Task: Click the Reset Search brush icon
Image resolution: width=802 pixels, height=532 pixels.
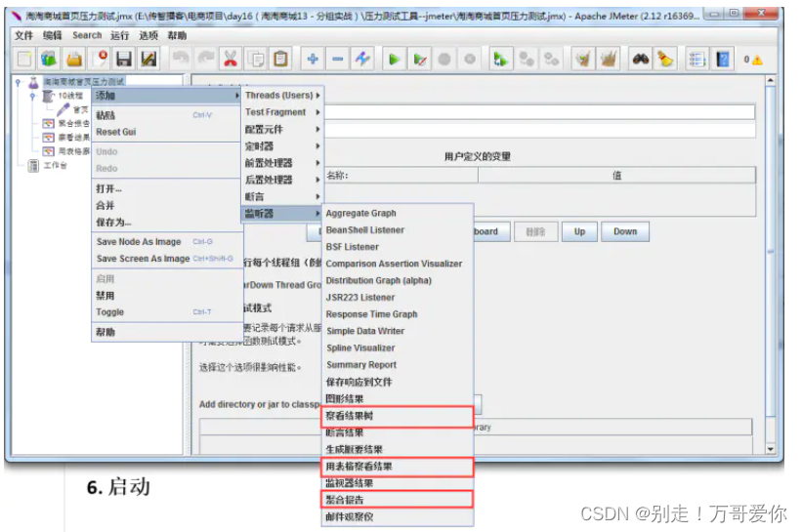Action: pyautogui.click(x=665, y=60)
